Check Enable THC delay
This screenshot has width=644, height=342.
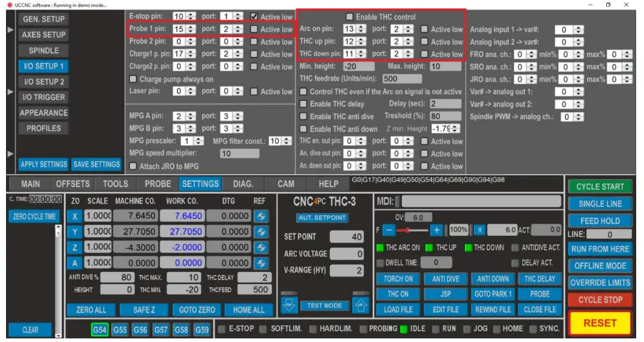[x=303, y=104]
